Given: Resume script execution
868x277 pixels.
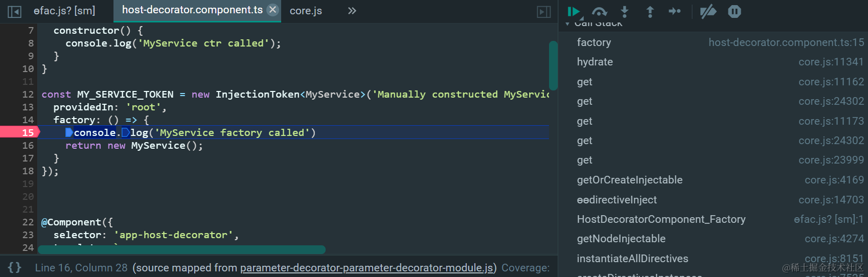Looking at the screenshot, I should pyautogui.click(x=574, y=11).
